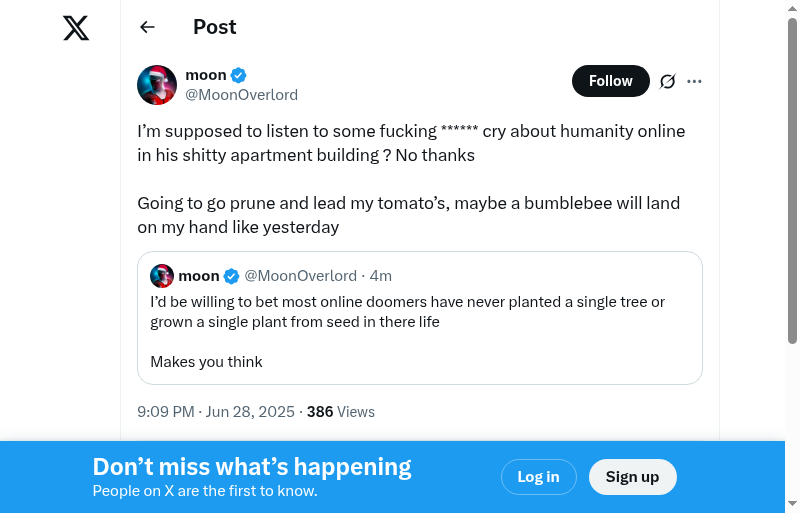
Task: Click the vertical scrollbar thumb
Action: pos(792,180)
